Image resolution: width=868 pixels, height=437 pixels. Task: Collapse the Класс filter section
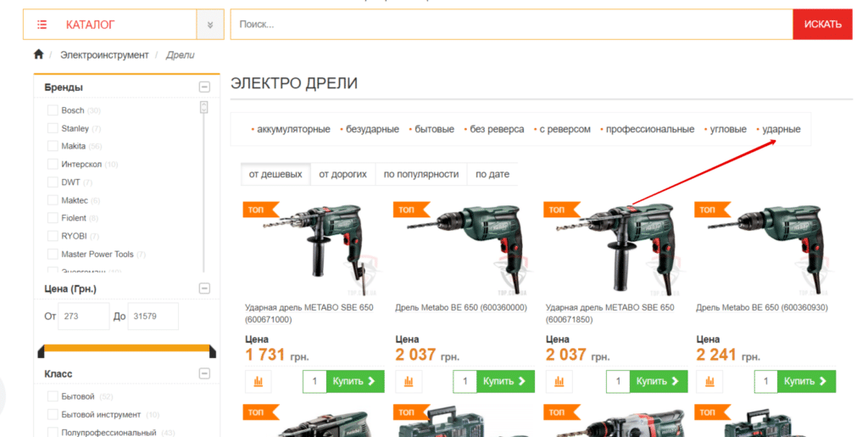pos(203,373)
